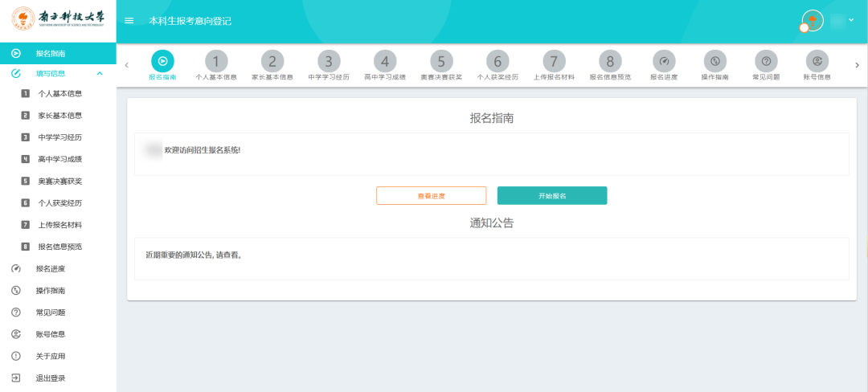Click the 报名进度 gauge icon in sidebar
This screenshot has height=392, width=868.
coord(16,269)
